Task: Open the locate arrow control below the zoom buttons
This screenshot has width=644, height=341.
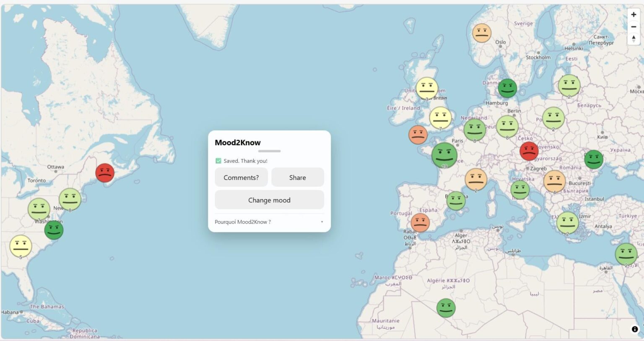Action: (x=634, y=39)
